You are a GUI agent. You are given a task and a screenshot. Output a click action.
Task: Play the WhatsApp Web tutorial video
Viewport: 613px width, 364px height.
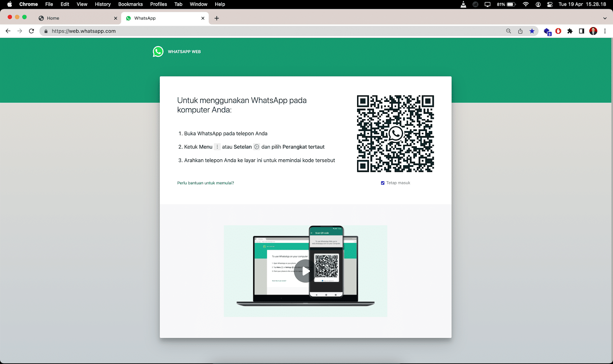[x=305, y=271]
